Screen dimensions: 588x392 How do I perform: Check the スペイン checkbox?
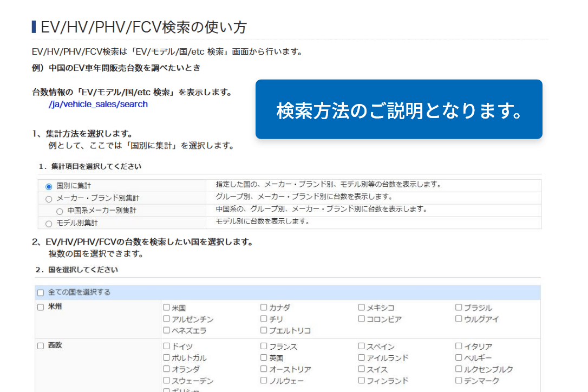pos(361,346)
